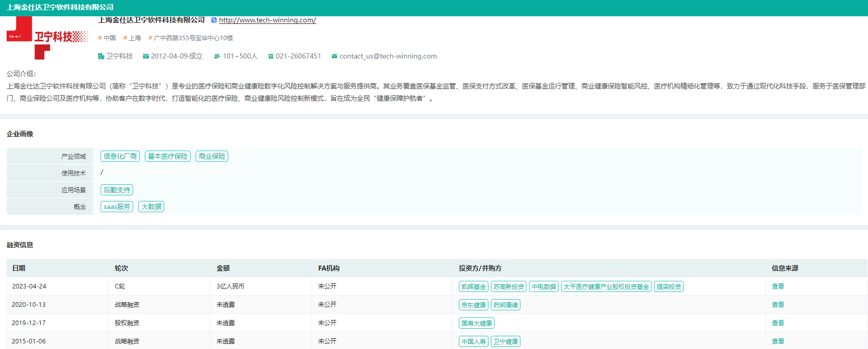This screenshot has height=349, width=868.
Task: Click the people icon beside 101~500人
Action: pyautogui.click(x=217, y=56)
